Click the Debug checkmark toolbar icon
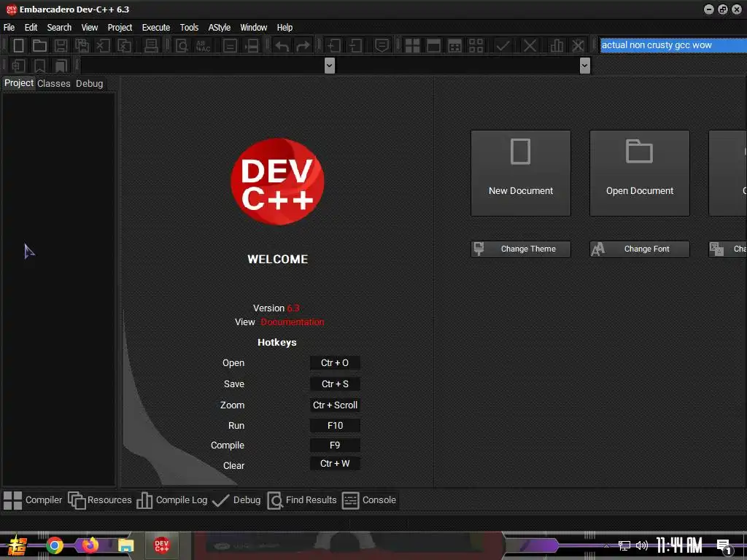This screenshot has height=560, width=747. coord(503,46)
